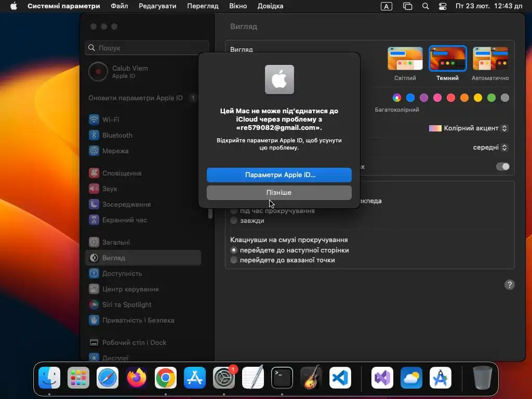The height and width of the screenshot is (399, 532).
Task: Click the Пізніше button
Action: point(279,192)
